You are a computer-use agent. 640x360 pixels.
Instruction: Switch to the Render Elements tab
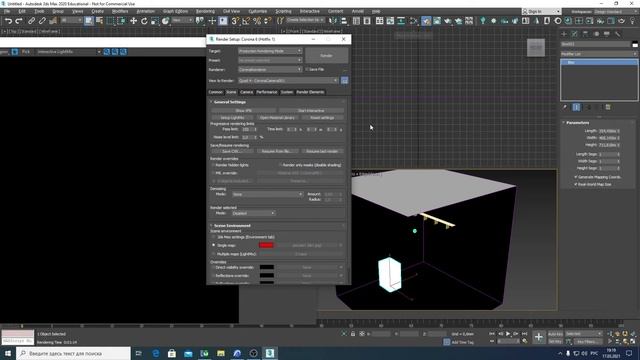pos(310,92)
